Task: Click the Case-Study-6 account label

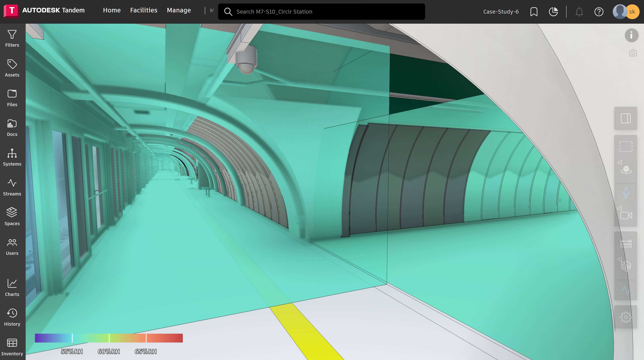Action: 501,12
